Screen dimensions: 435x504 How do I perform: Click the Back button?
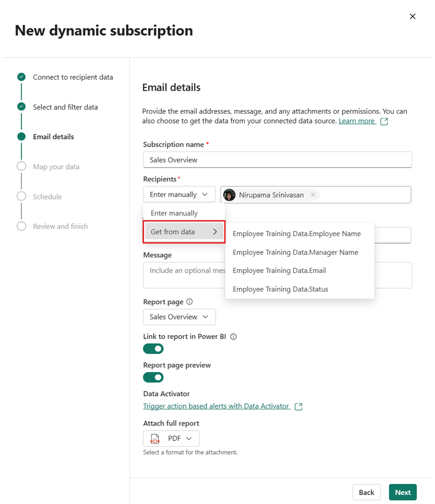(x=367, y=493)
